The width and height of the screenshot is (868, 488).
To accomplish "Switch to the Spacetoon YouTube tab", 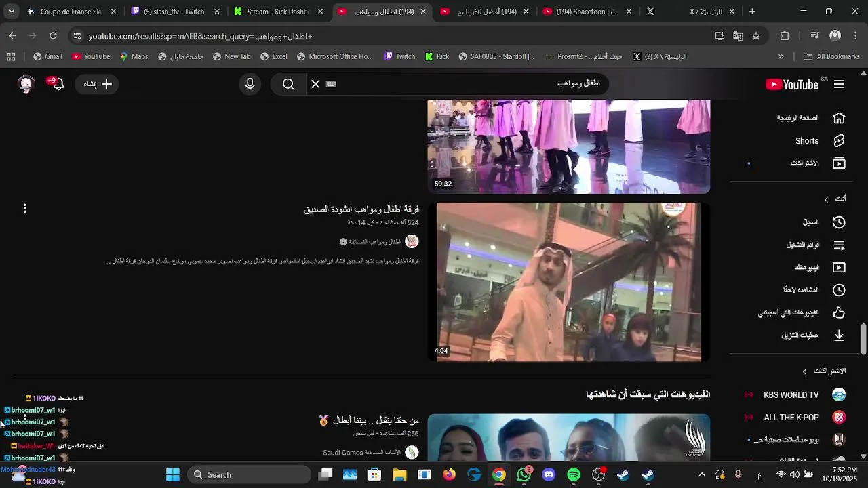I will click(x=587, y=12).
